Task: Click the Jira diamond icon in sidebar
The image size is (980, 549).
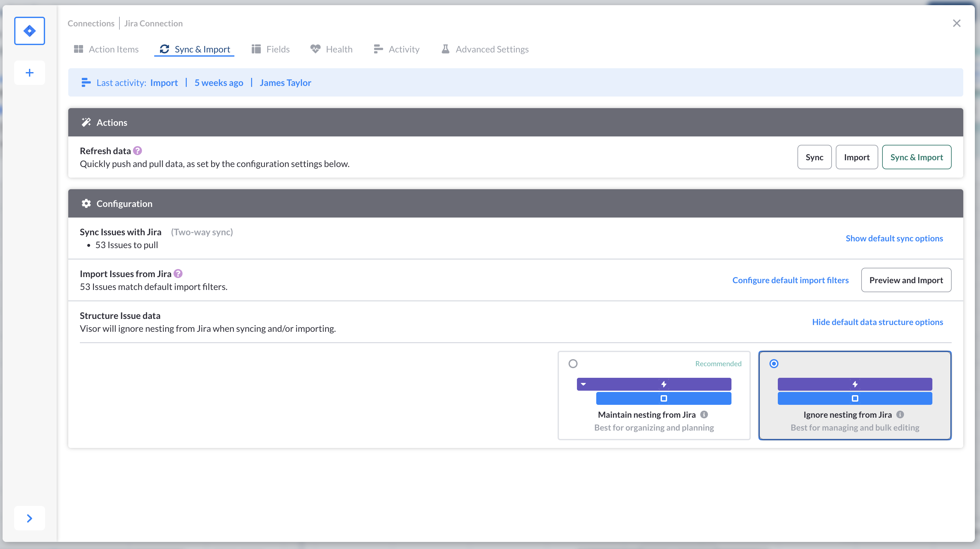Action: (29, 31)
